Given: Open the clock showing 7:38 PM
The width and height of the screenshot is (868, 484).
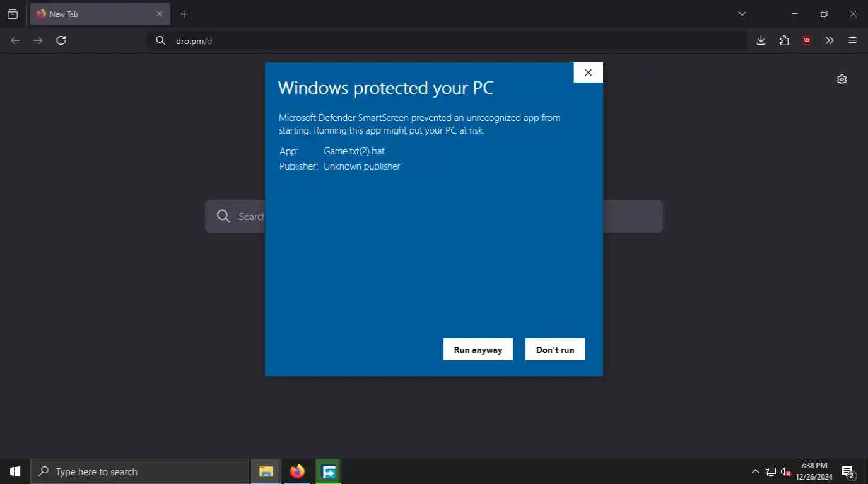Looking at the screenshot, I should coord(814,471).
